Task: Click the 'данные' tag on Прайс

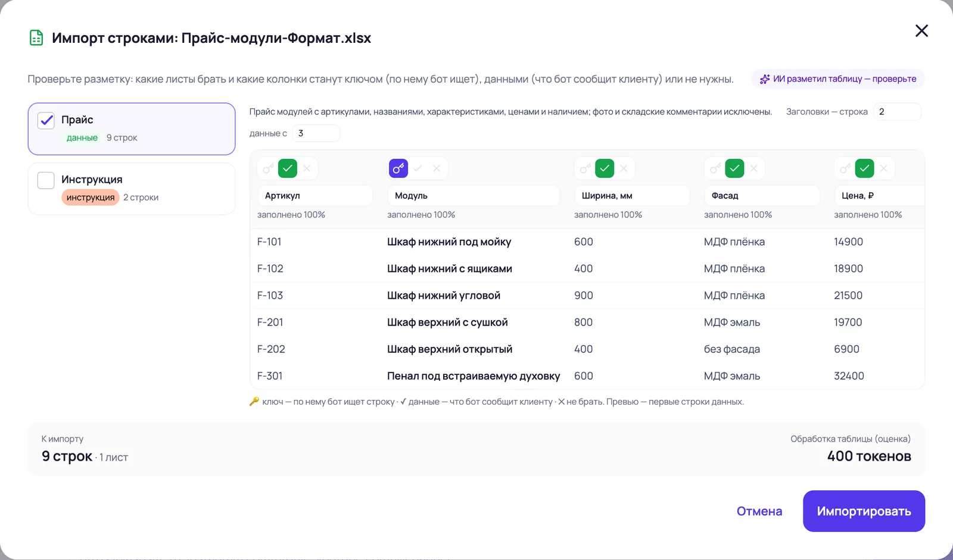Action: click(x=82, y=137)
